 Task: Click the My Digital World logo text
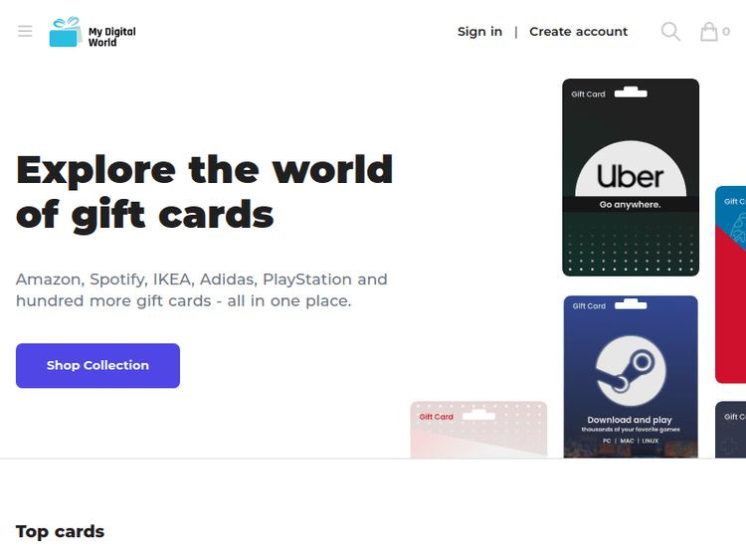[x=111, y=37]
